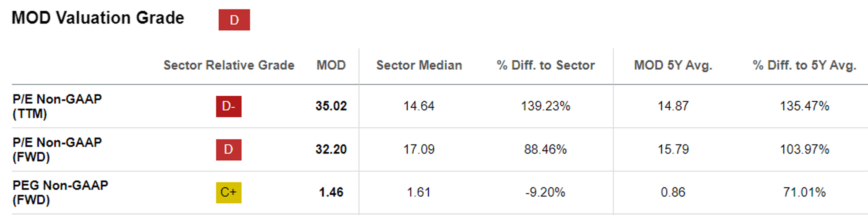This screenshot has width=868, height=215.
Task: Open the P/E Non-GAAP (TTM) metric
Action: pos(57,106)
